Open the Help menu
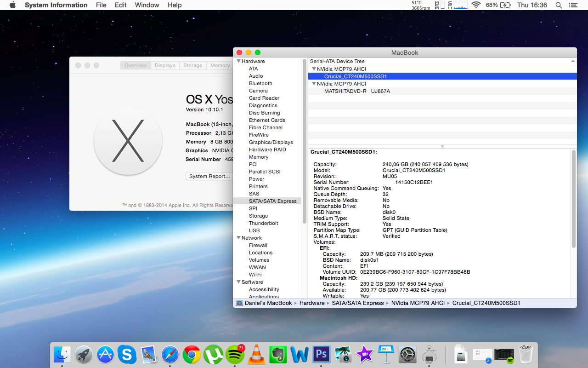Screen dimensions: 588x368 [175, 5]
